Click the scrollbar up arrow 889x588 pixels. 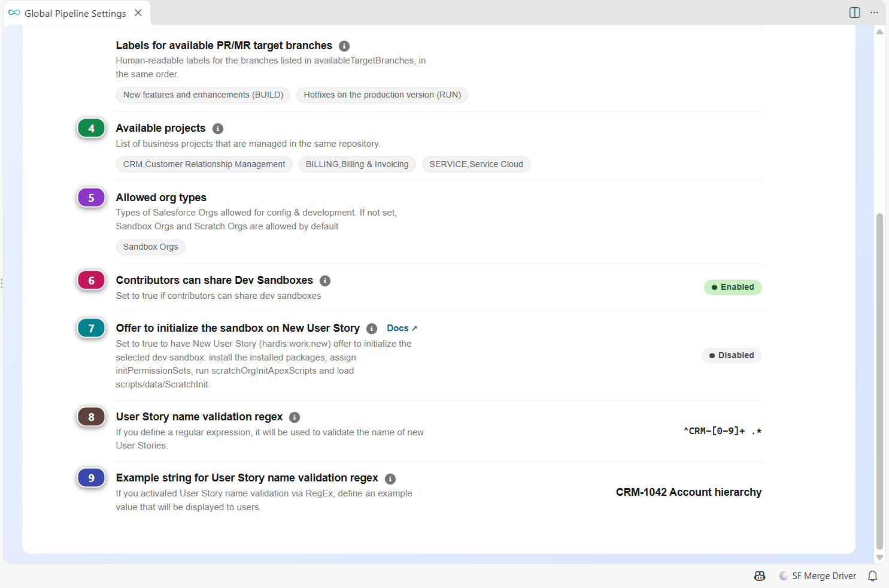point(879,32)
